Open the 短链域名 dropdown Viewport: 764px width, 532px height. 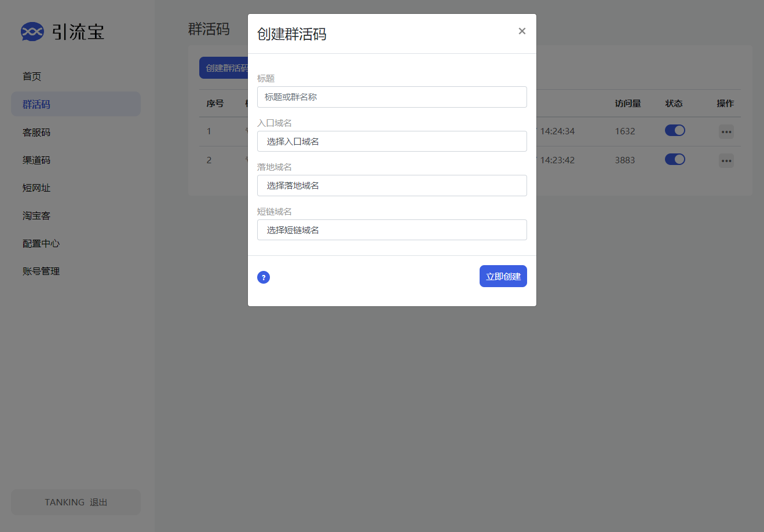392,230
